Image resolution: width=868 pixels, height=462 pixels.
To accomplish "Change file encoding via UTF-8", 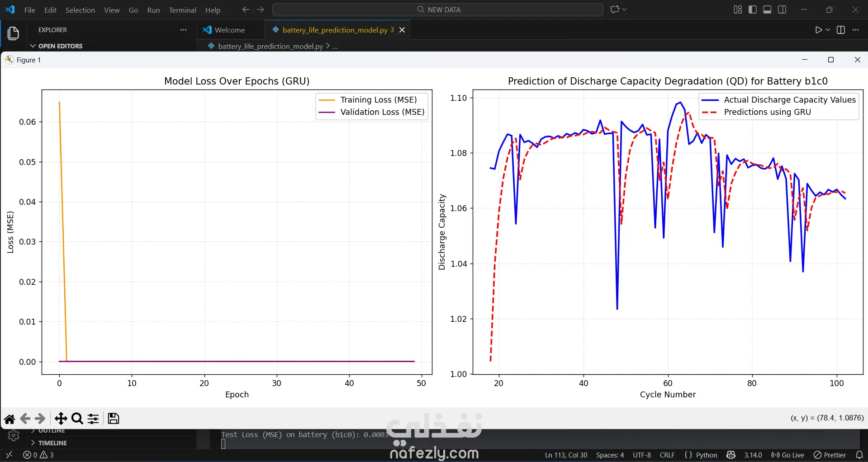I will pyautogui.click(x=642, y=455).
